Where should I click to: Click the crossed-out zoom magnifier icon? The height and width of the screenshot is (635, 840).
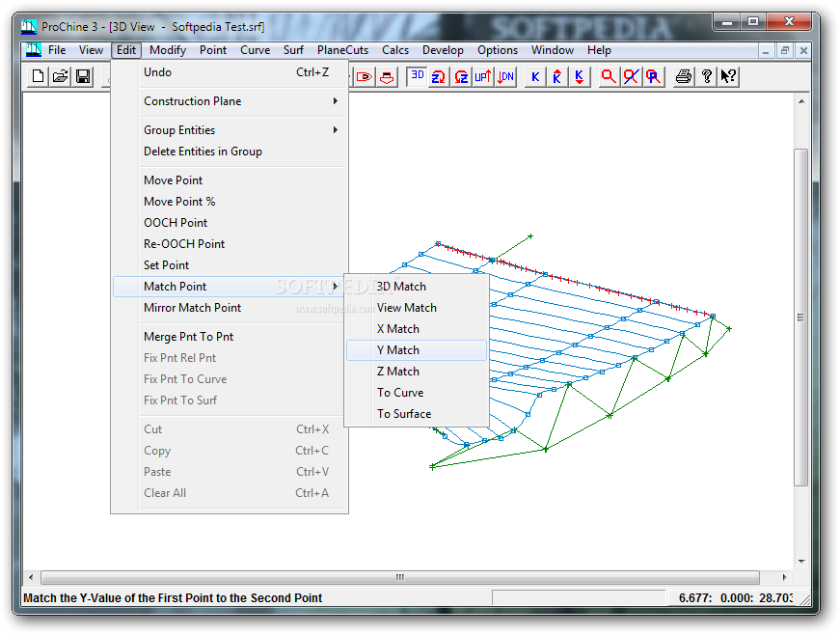pyautogui.click(x=631, y=76)
